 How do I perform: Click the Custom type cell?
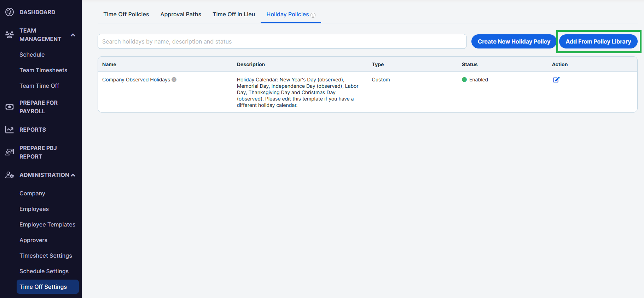(x=381, y=80)
